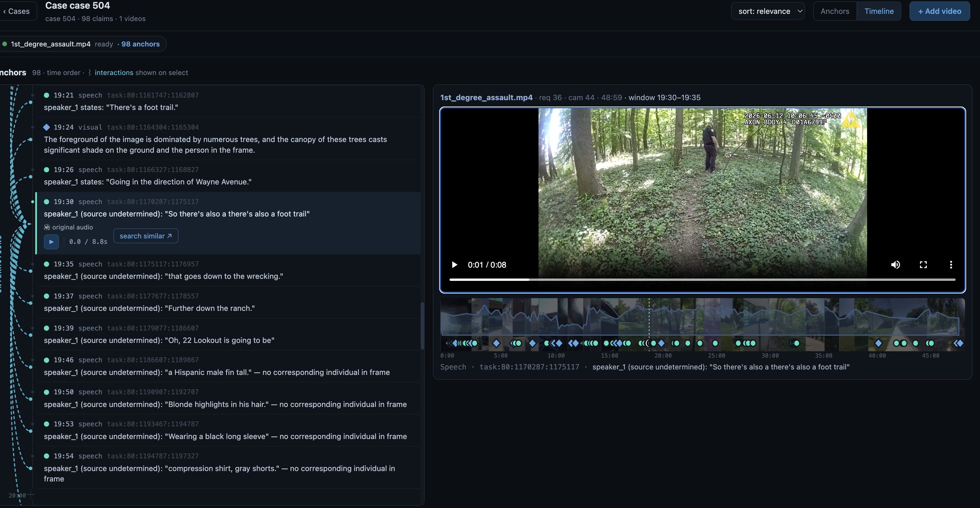Image resolution: width=980 pixels, height=508 pixels.
Task: Click green speech dot for 19:39 anchor
Action: point(46,328)
